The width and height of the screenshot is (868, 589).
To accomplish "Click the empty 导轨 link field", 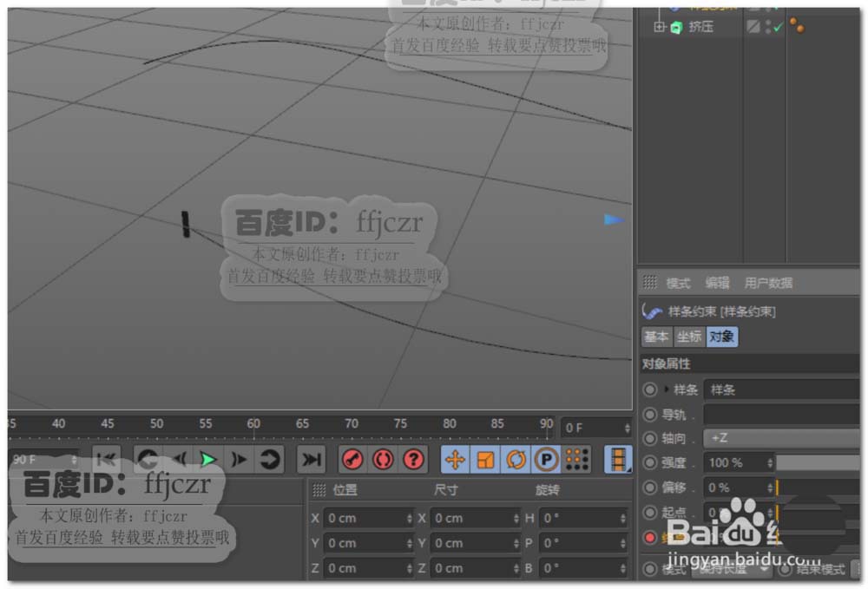I will tap(782, 415).
